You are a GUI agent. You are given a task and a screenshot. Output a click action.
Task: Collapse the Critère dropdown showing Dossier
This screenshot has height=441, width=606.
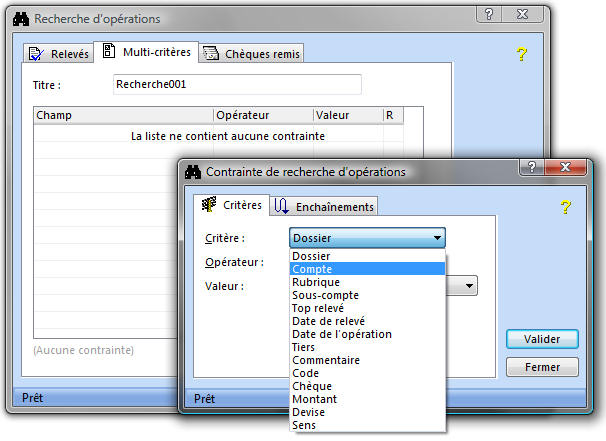click(437, 238)
